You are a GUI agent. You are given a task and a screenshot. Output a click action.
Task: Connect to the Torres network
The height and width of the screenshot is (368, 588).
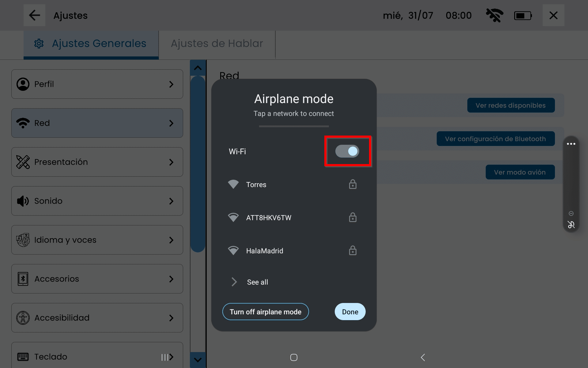click(x=256, y=185)
